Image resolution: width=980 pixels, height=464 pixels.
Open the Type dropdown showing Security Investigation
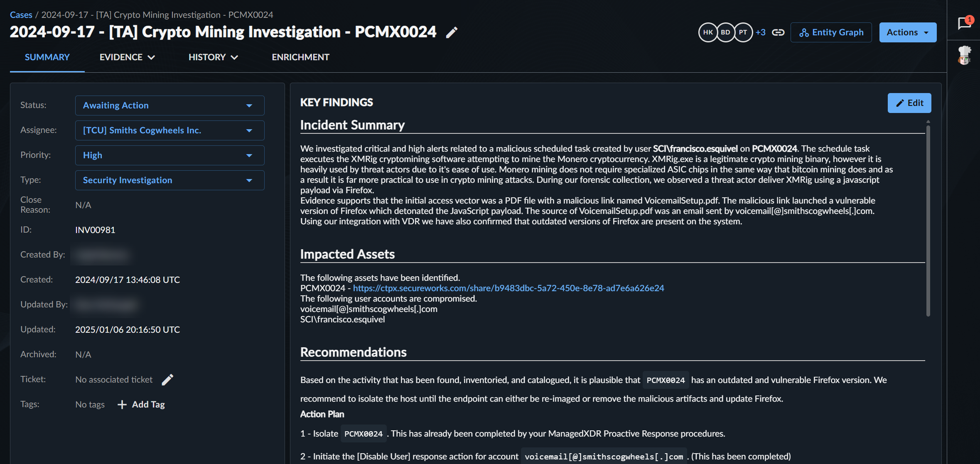169,180
